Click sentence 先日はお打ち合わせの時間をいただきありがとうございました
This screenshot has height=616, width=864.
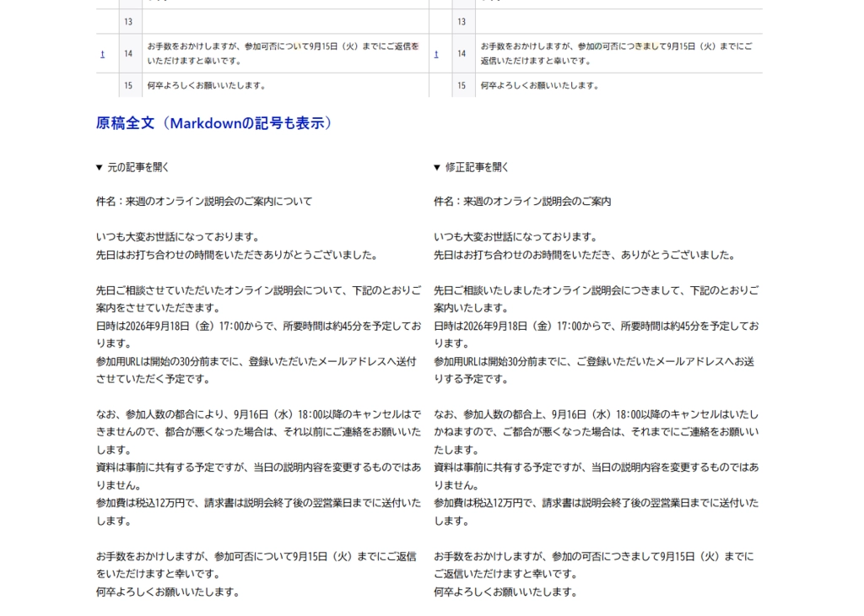238,255
